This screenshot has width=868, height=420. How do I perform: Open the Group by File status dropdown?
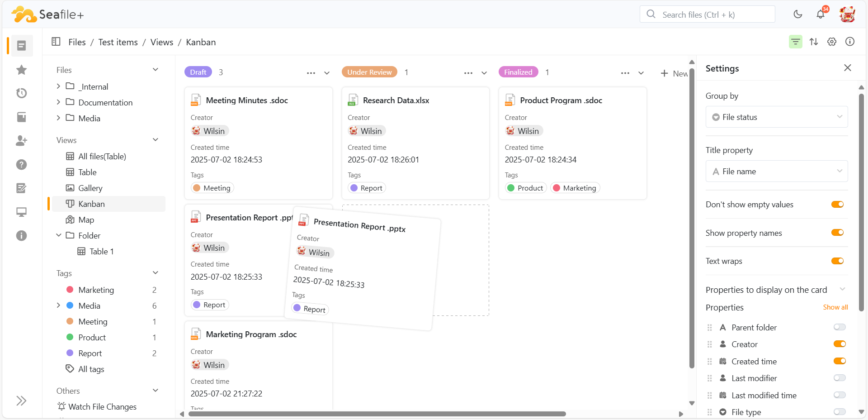[776, 117]
